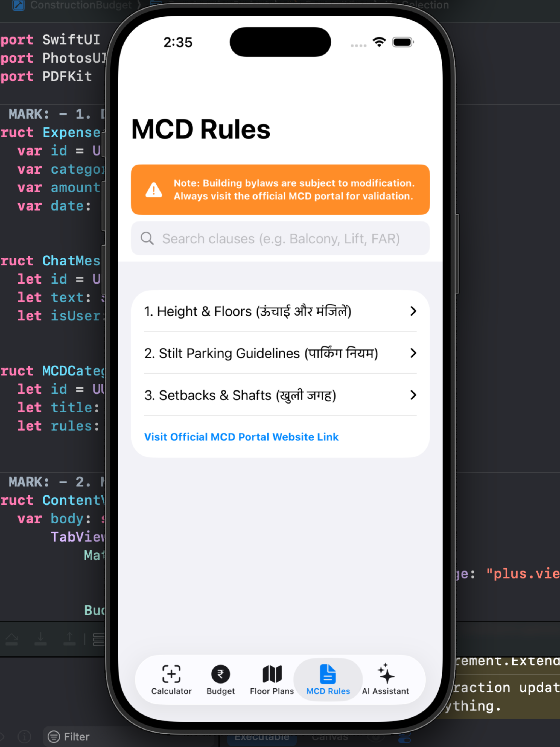Click the warning triangle icon in orange banner

(154, 190)
